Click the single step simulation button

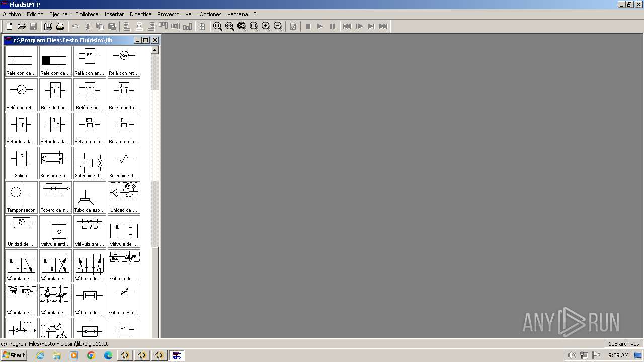coord(359,26)
